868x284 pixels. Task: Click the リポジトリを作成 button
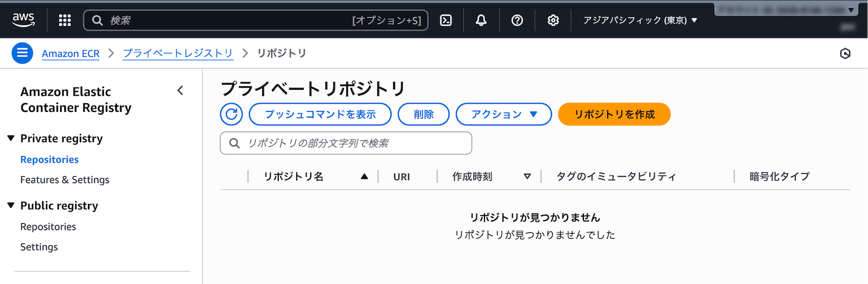[614, 114]
